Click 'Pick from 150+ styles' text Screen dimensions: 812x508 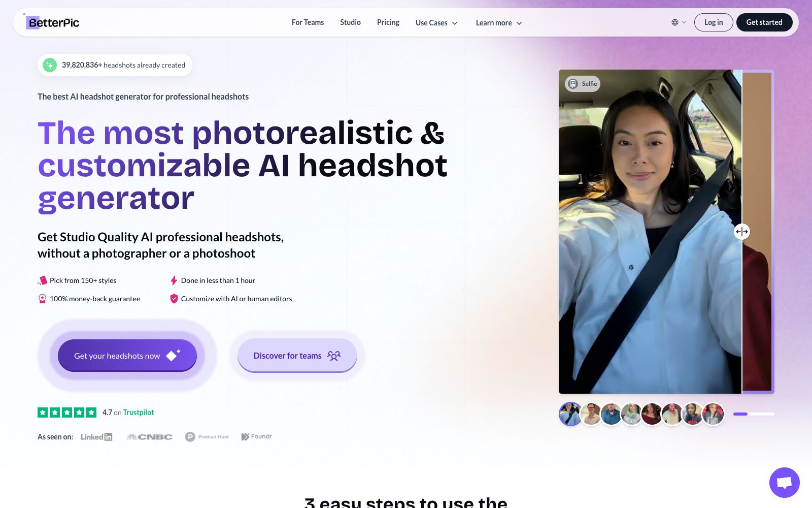(x=83, y=280)
